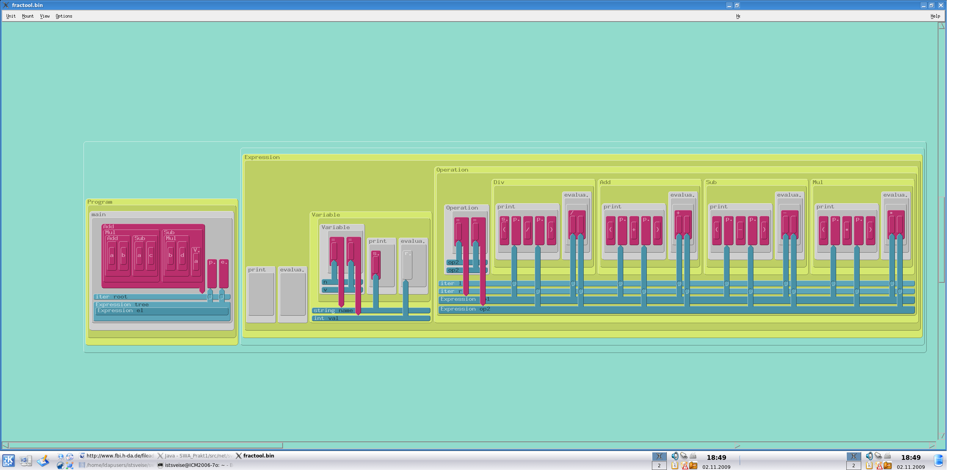980x470 pixels.
Task: Open the Help menu at far right
Action: (x=935, y=16)
